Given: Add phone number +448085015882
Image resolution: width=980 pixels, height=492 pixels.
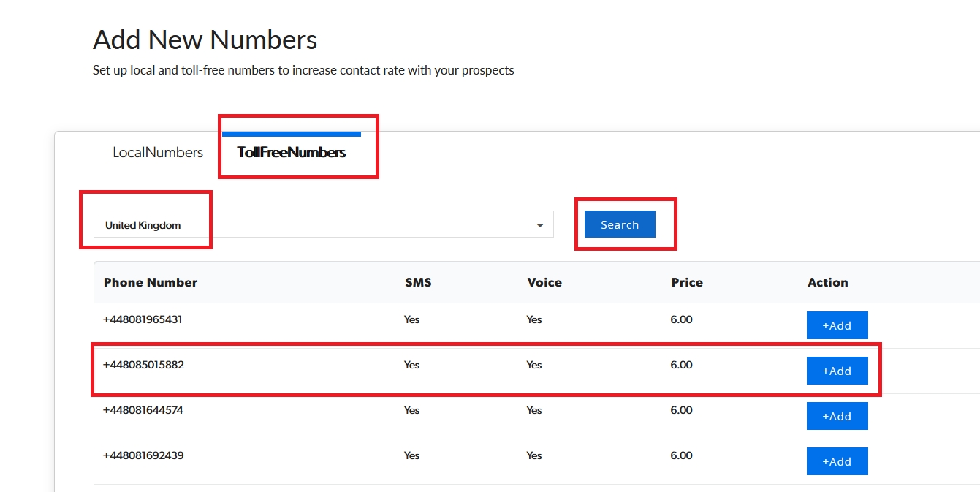Looking at the screenshot, I should pyautogui.click(x=837, y=371).
